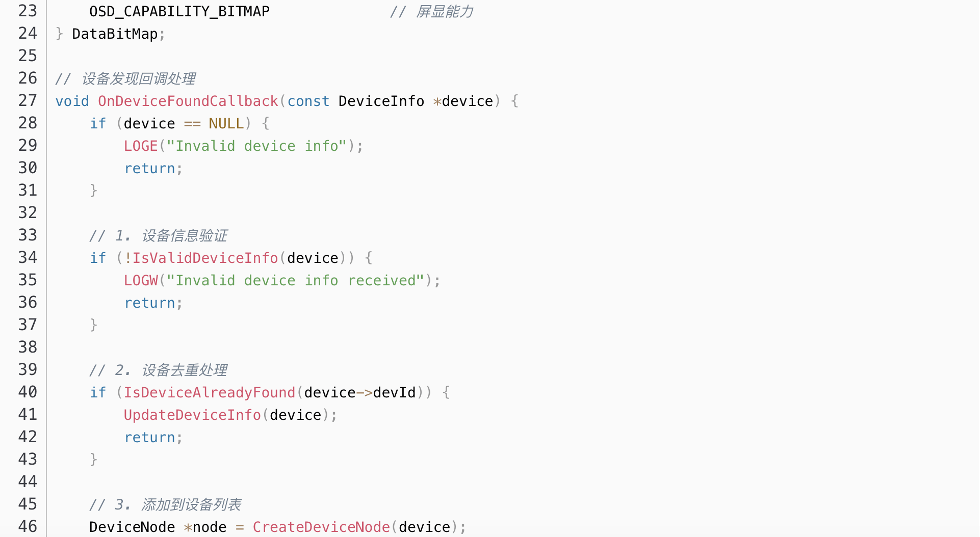Click the CreateDeviceNode function call

coord(321,527)
